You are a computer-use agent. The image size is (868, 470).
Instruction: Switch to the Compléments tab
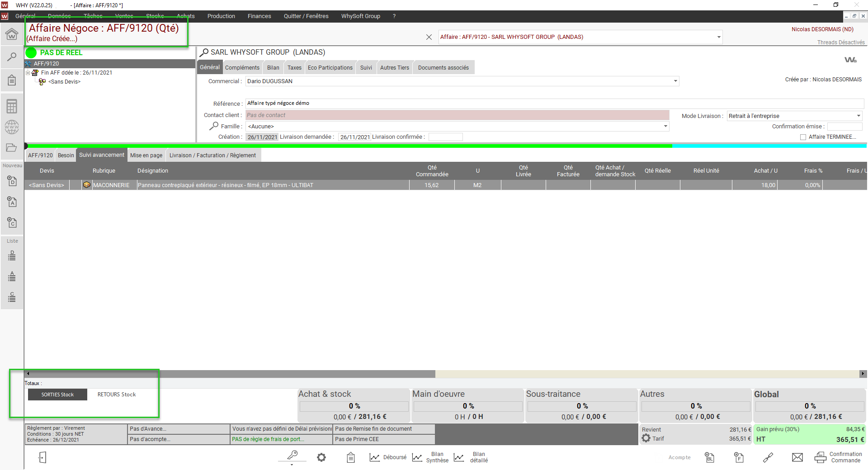click(242, 67)
